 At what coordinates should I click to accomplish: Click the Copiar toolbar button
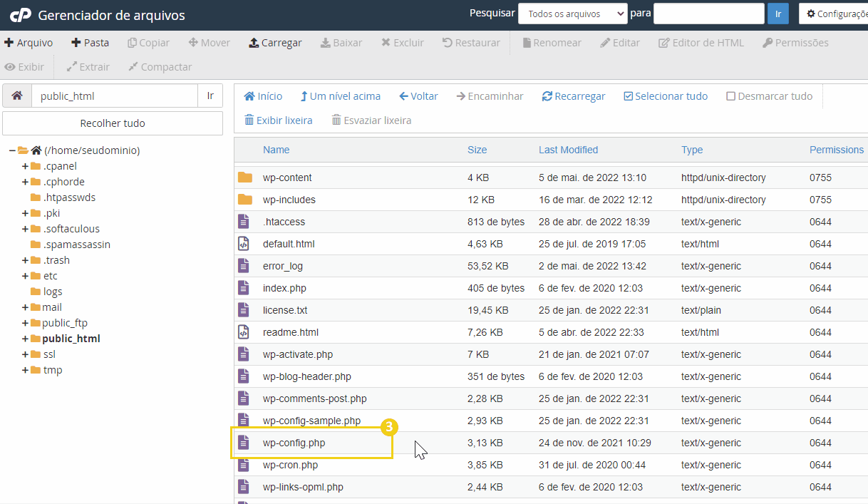click(149, 43)
